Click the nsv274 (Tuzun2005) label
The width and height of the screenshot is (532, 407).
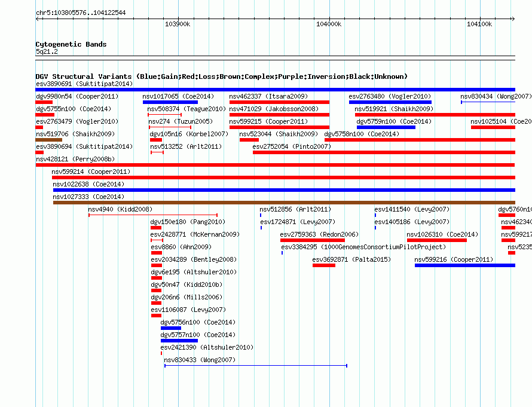click(181, 121)
